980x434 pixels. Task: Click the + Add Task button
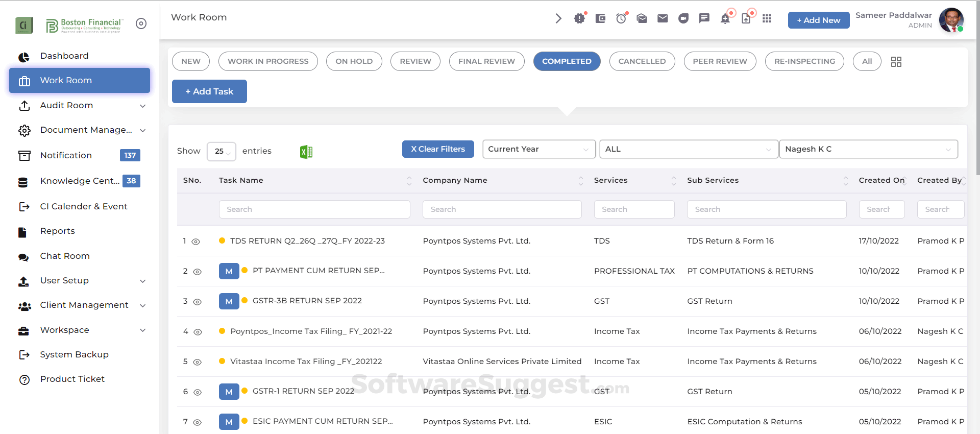click(209, 91)
